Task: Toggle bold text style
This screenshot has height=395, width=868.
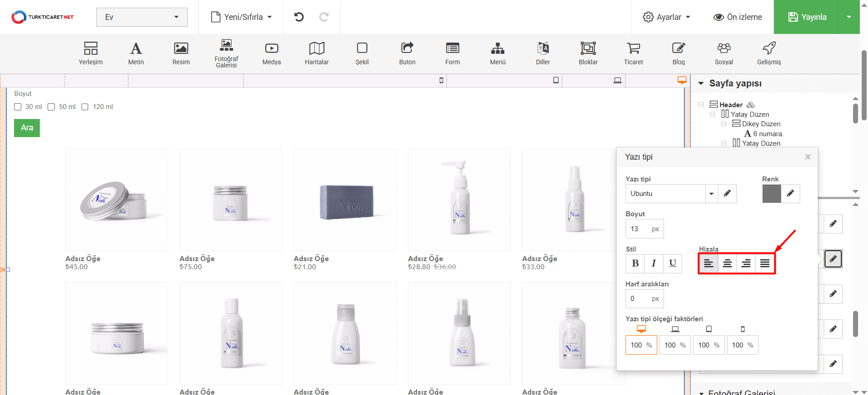Action: [635, 263]
